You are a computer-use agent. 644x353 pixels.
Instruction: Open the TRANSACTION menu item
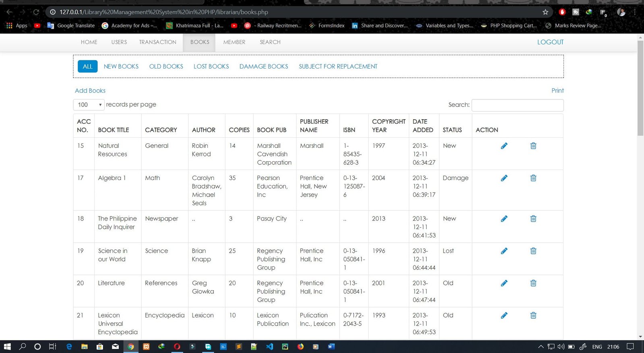157,42
